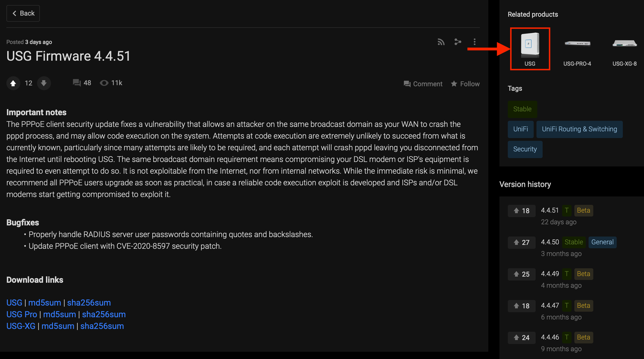Upvote version 4.4.46 in Version history
The height and width of the screenshot is (359, 644).
[522, 338]
